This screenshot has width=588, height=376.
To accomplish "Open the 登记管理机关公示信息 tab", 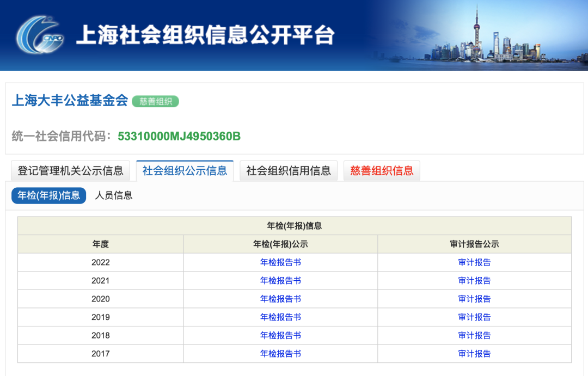I will (x=70, y=171).
